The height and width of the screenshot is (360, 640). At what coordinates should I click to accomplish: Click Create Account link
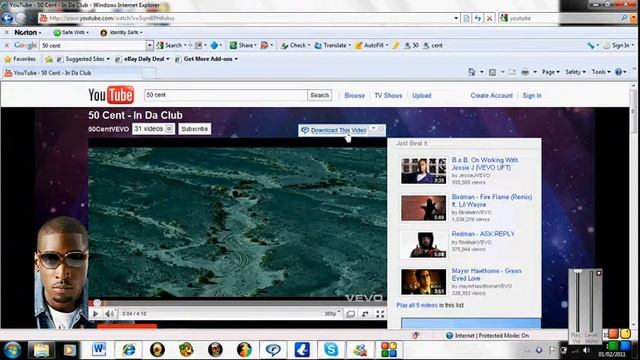click(x=491, y=96)
